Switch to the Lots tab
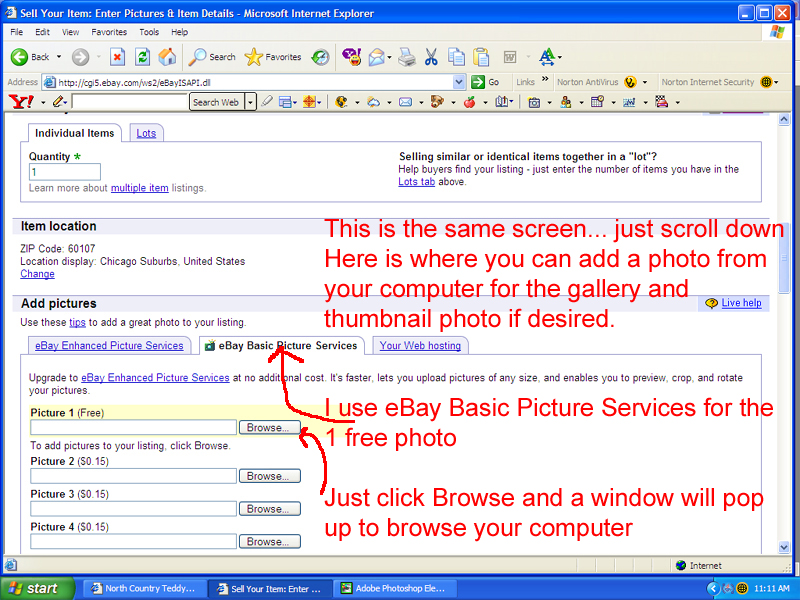Image resolution: width=800 pixels, height=600 pixels. coord(146,133)
